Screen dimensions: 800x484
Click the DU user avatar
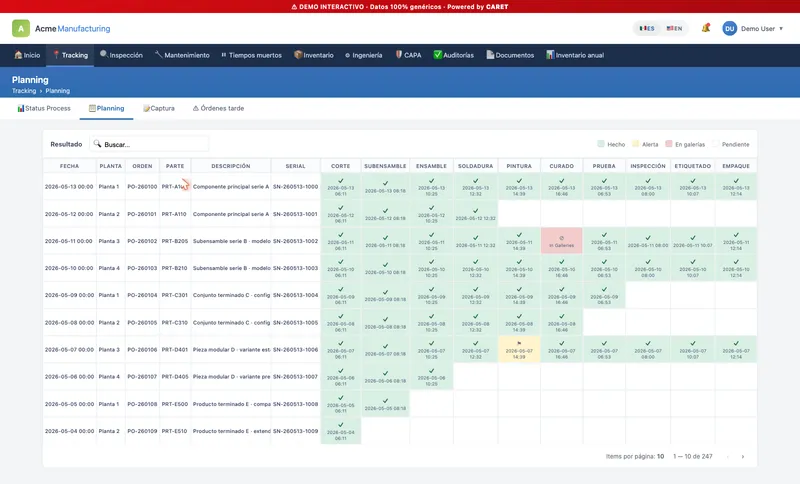730,29
